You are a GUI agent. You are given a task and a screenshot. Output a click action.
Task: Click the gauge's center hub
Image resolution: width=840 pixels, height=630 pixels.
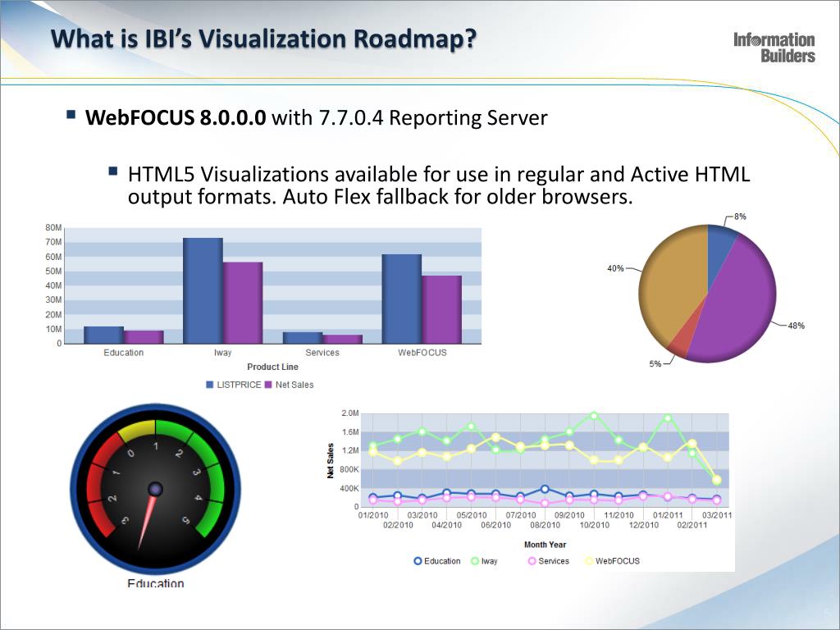[155, 489]
